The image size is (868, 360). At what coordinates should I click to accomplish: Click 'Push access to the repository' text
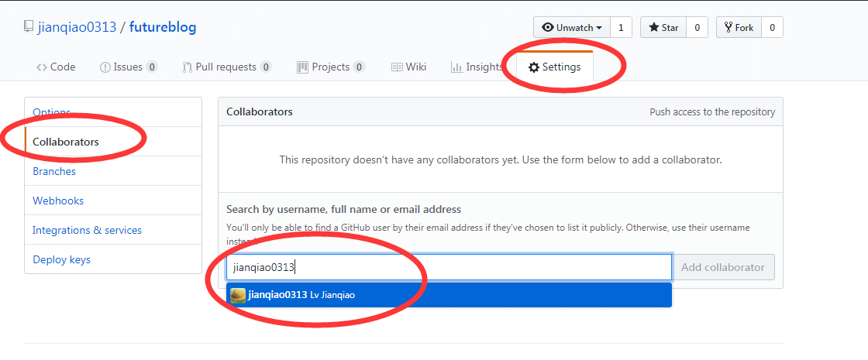tap(712, 111)
